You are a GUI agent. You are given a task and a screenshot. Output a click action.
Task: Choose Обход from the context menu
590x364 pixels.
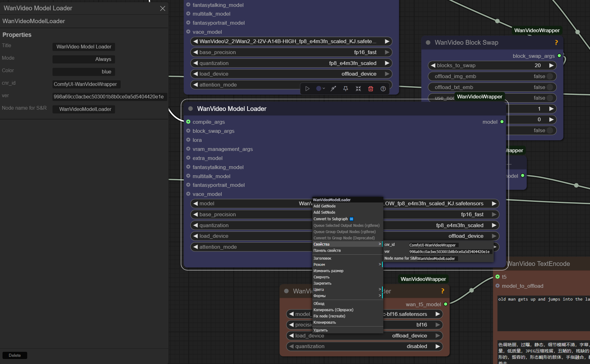(348, 304)
